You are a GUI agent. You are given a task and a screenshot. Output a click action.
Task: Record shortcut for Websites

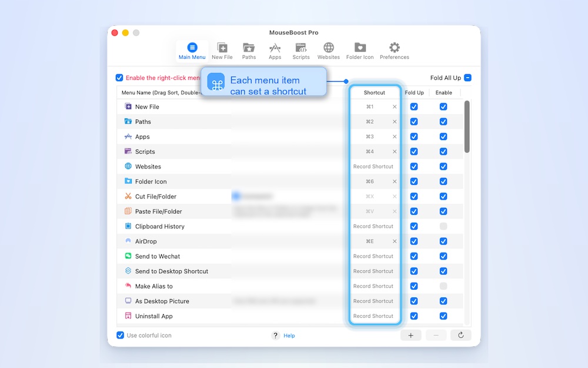[373, 167]
